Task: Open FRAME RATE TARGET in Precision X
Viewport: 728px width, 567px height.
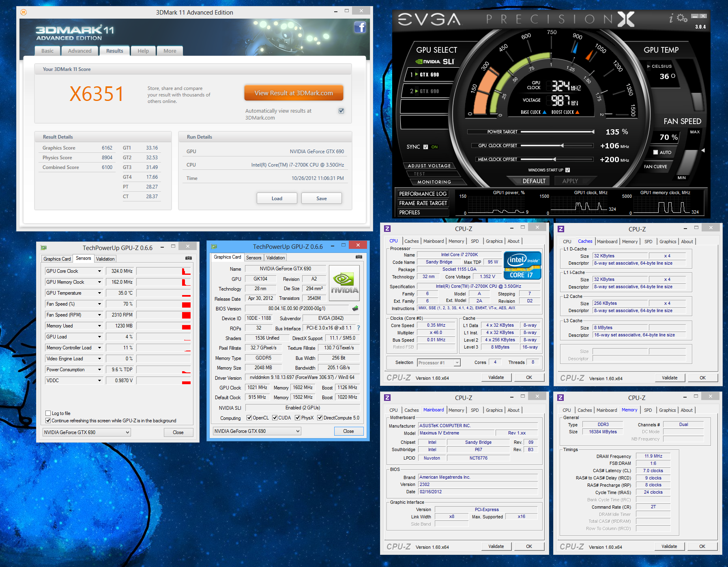Action: (x=423, y=203)
